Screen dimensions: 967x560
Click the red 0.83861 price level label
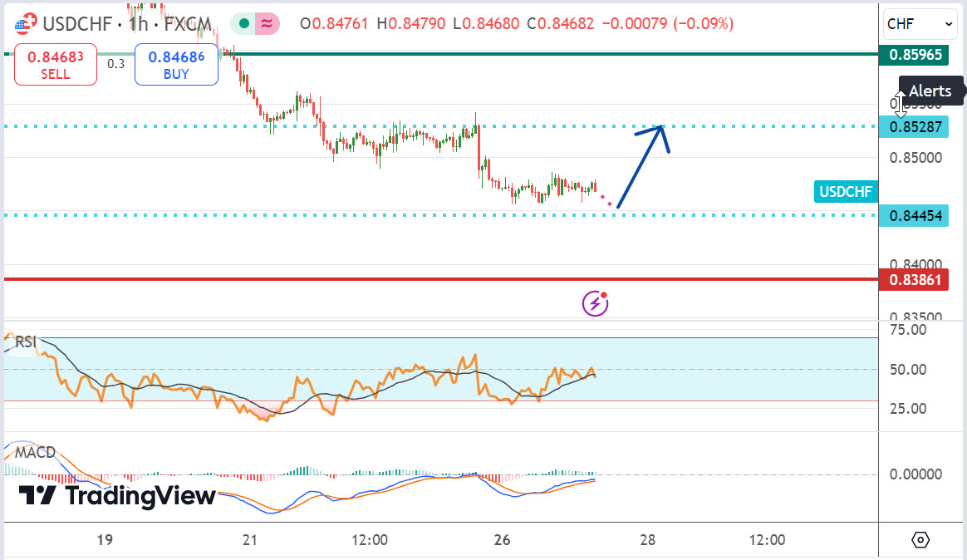point(915,280)
